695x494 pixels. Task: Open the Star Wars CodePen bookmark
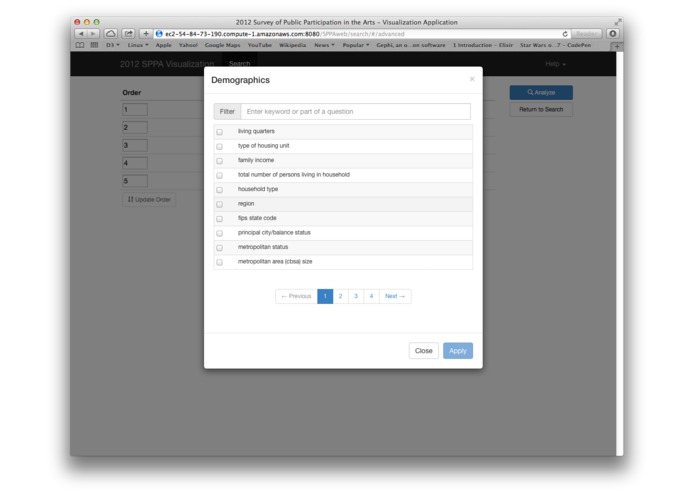point(555,45)
